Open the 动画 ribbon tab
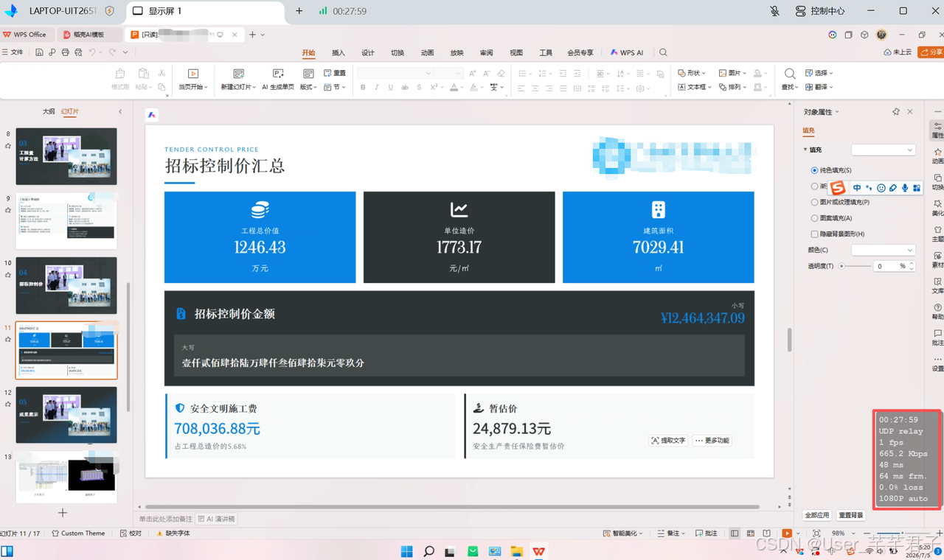 [x=427, y=52]
